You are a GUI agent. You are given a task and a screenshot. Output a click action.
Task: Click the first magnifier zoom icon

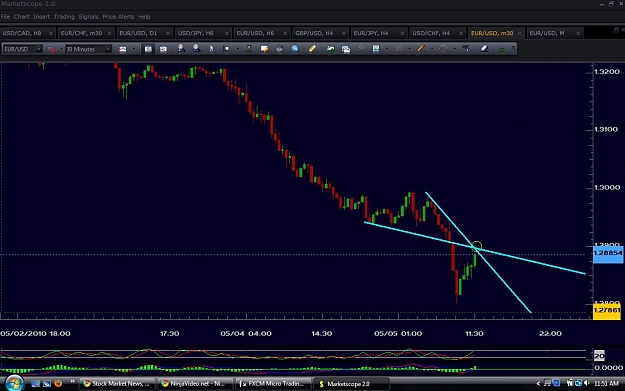coord(181,49)
